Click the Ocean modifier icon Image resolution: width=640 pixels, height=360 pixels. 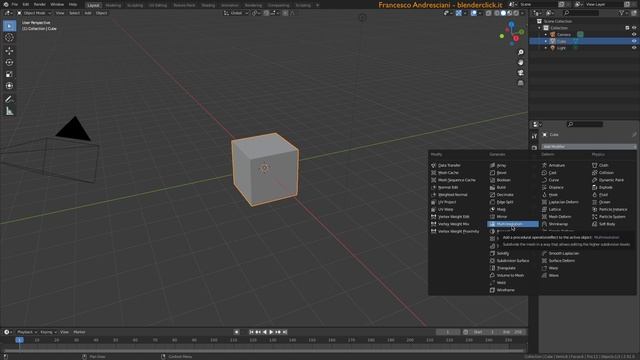tap(595, 202)
